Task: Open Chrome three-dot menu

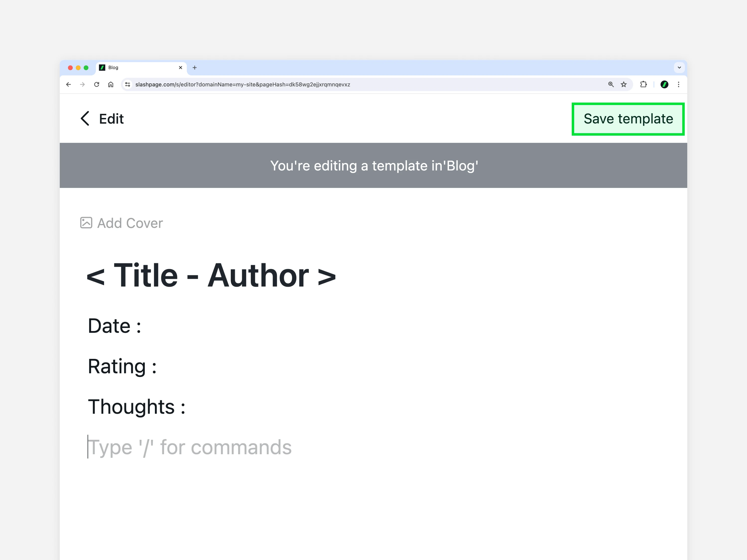Action: pyautogui.click(x=679, y=84)
